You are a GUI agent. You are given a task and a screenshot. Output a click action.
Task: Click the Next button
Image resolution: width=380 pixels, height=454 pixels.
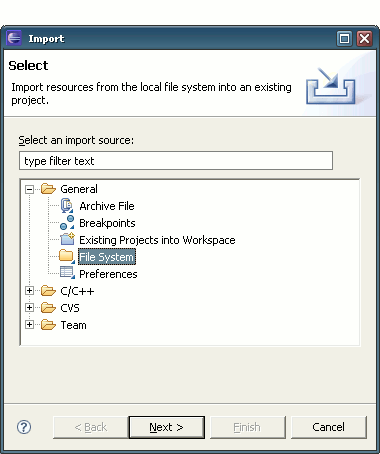click(x=167, y=427)
